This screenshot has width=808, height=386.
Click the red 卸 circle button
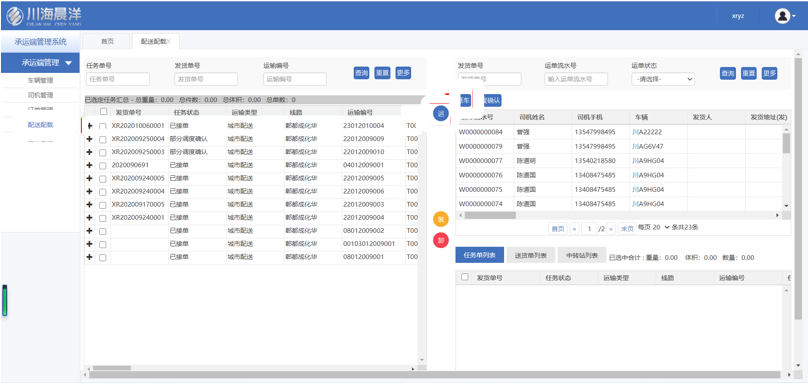pyautogui.click(x=441, y=240)
